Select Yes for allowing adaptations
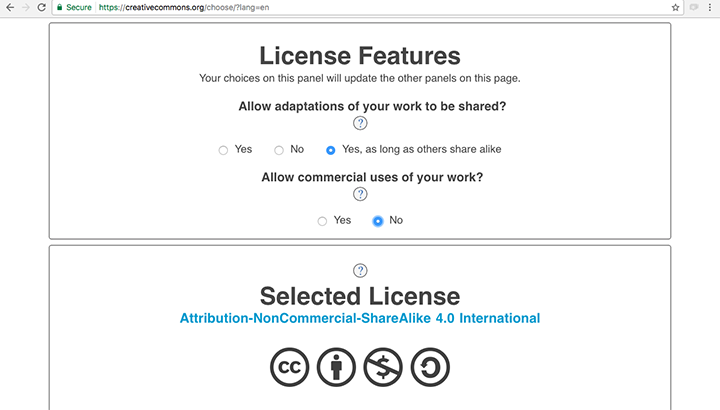 (x=223, y=150)
